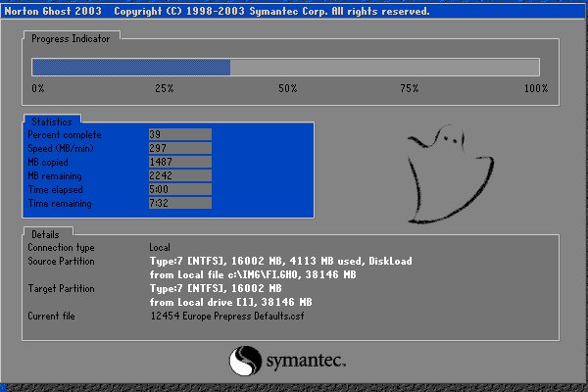
Task: Click the 50% marker under the progress bar
Action: point(287,89)
